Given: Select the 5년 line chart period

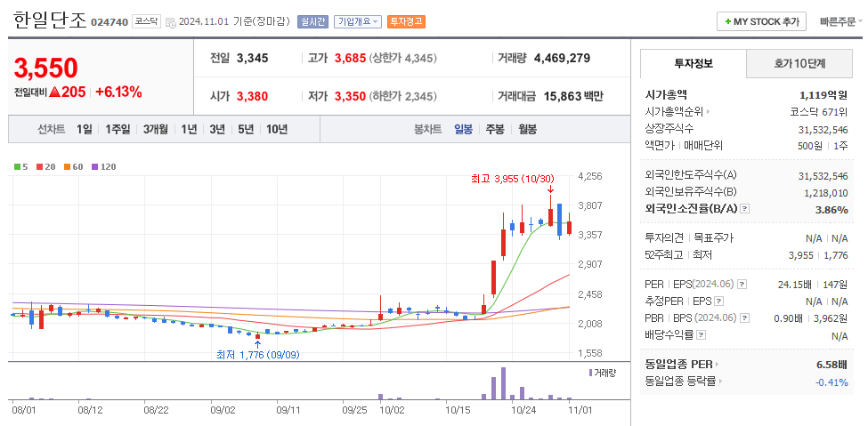Looking at the screenshot, I should 246,130.
